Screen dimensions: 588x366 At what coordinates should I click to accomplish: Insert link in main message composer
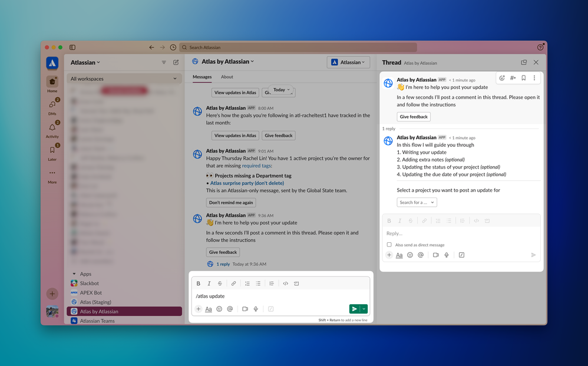[x=234, y=283]
